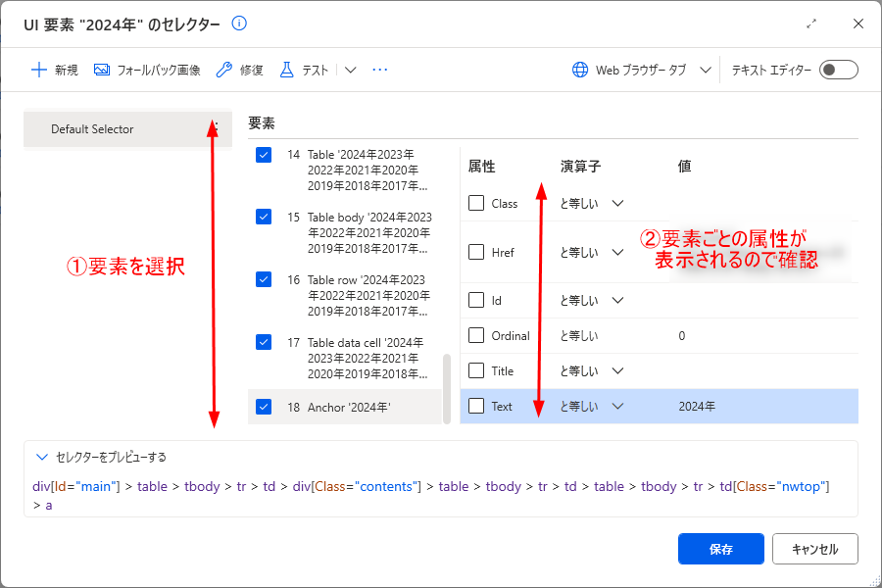882x588 pixels.
Task: Click the info icon beside dialog title
Action: pyautogui.click(x=239, y=24)
